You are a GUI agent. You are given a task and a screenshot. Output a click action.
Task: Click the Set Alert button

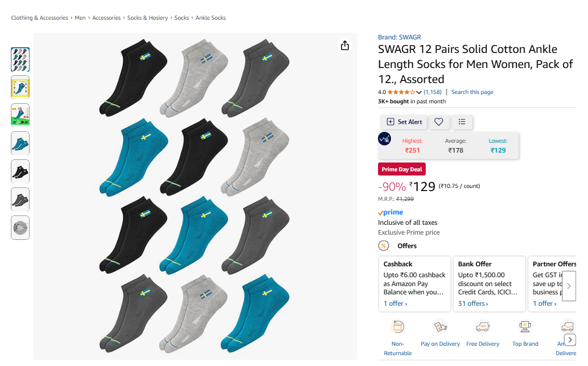404,122
